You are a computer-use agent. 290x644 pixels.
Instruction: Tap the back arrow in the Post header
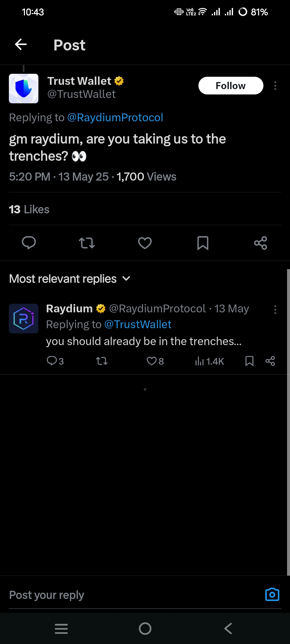pos(21,45)
